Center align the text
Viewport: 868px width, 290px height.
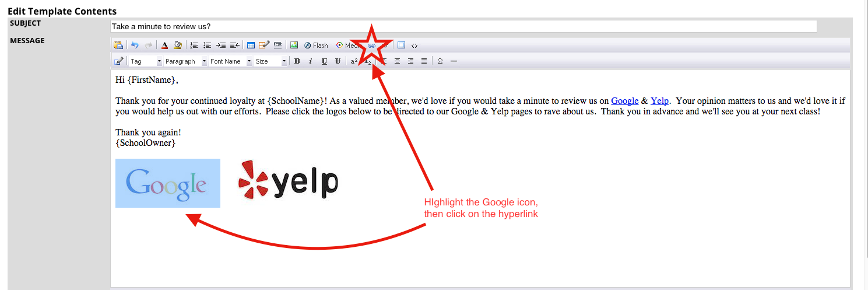[x=397, y=61]
